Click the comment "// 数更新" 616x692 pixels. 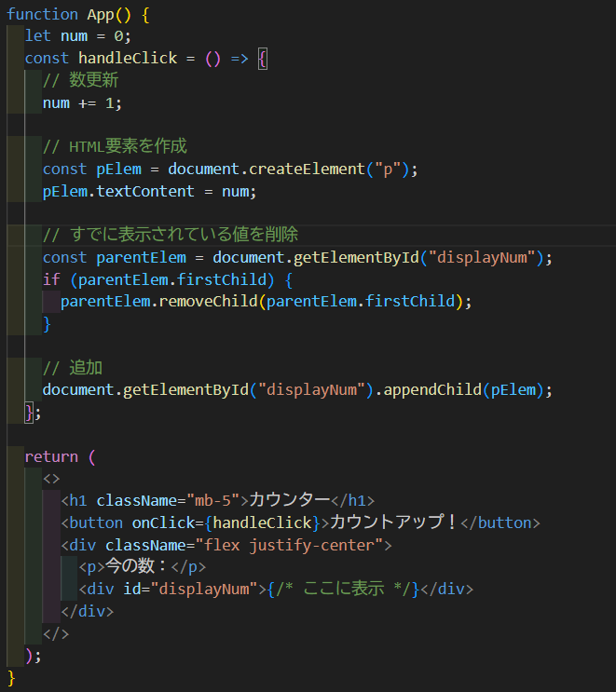(80, 80)
